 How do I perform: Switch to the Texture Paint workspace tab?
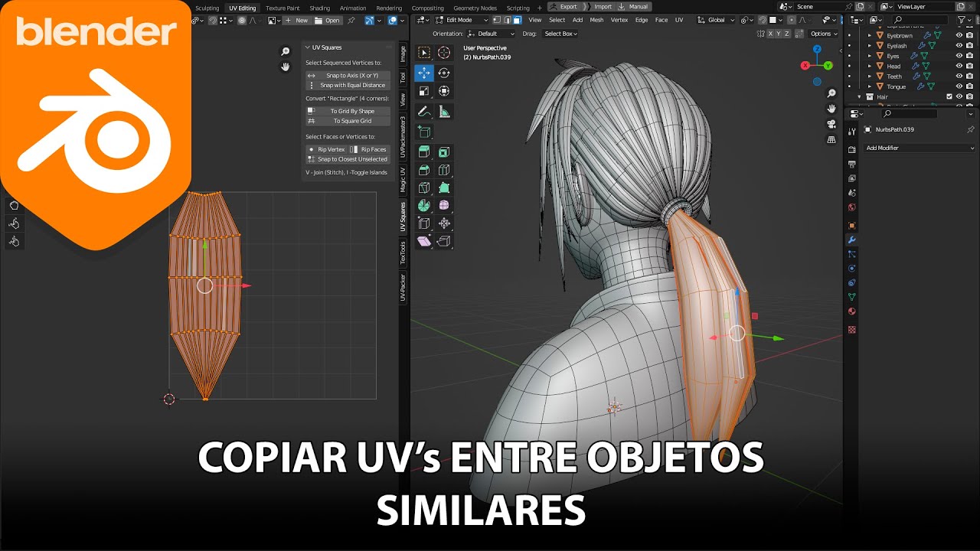pyautogui.click(x=283, y=8)
